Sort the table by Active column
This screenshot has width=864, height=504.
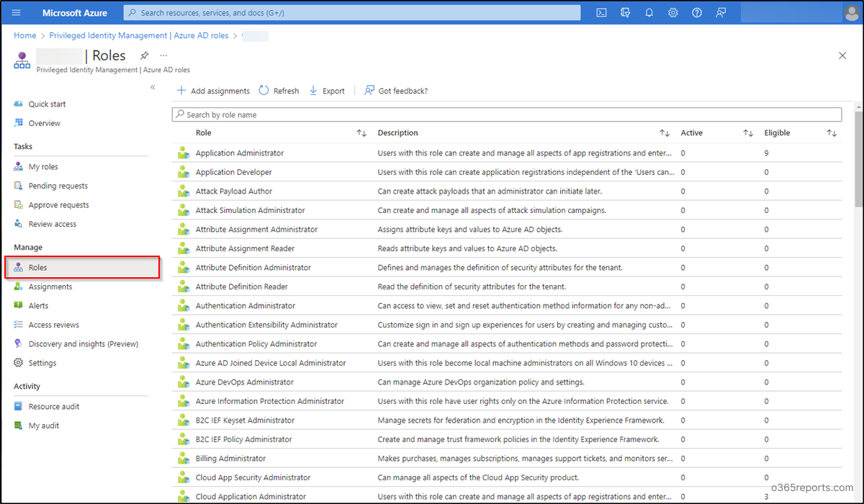pos(748,133)
